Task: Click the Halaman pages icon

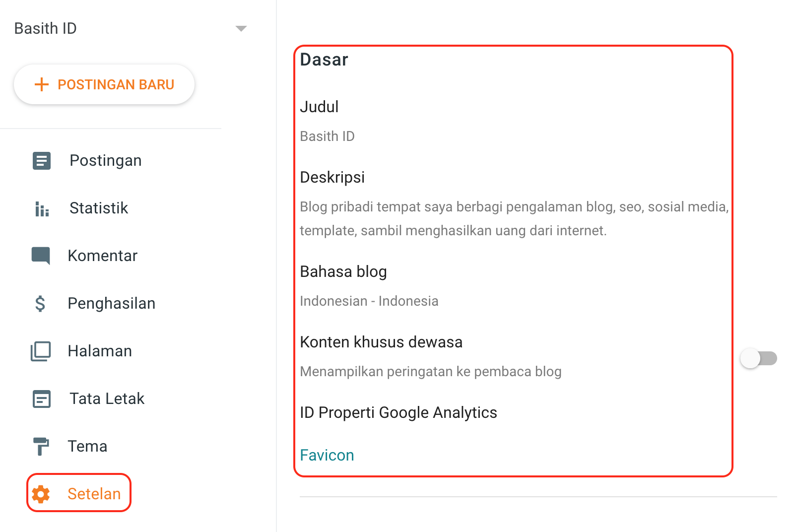Action: [x=41, y=351]
